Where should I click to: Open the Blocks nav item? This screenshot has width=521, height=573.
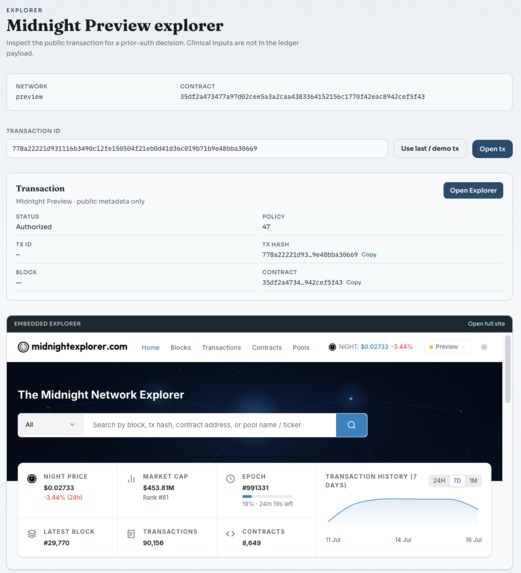(180, 348)
